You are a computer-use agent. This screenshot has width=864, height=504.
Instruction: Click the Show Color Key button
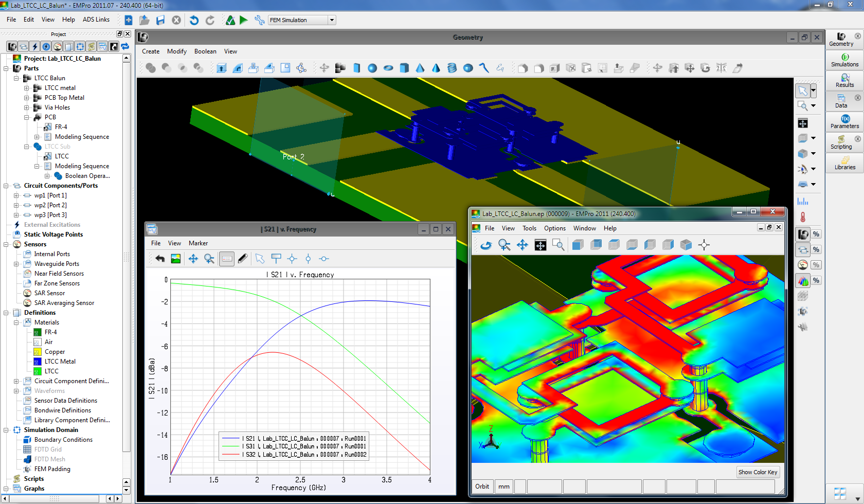coord(758,472)
